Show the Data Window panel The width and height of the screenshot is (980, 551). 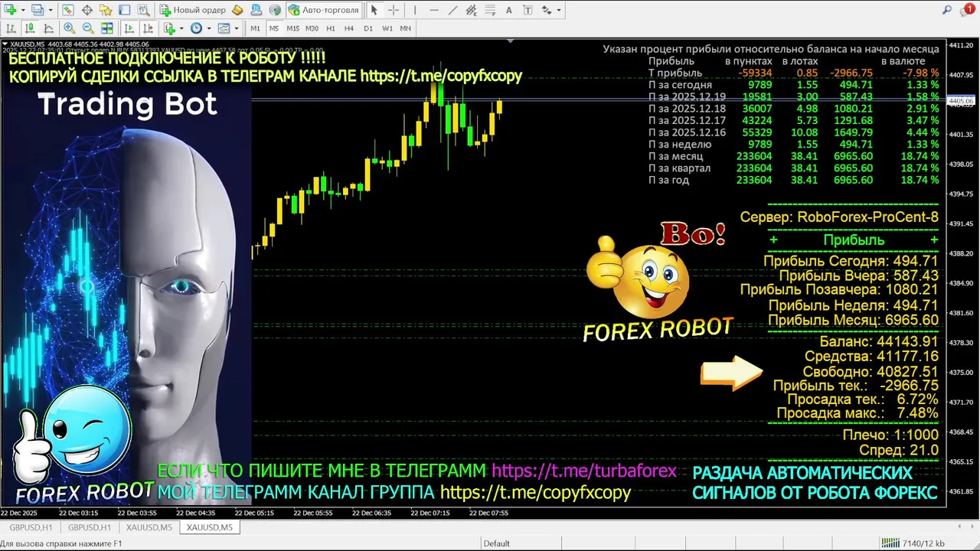(87, 10)
